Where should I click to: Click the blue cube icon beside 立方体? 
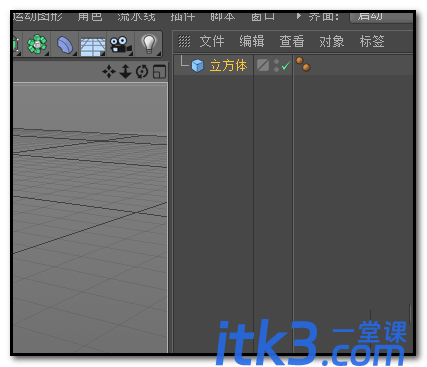198,65
